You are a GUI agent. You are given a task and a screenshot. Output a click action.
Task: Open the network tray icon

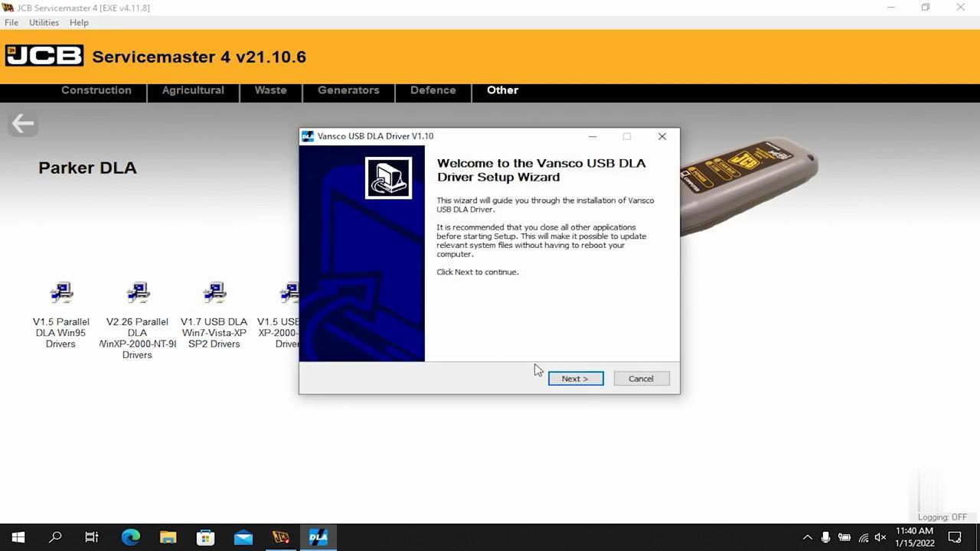point(863,537)
